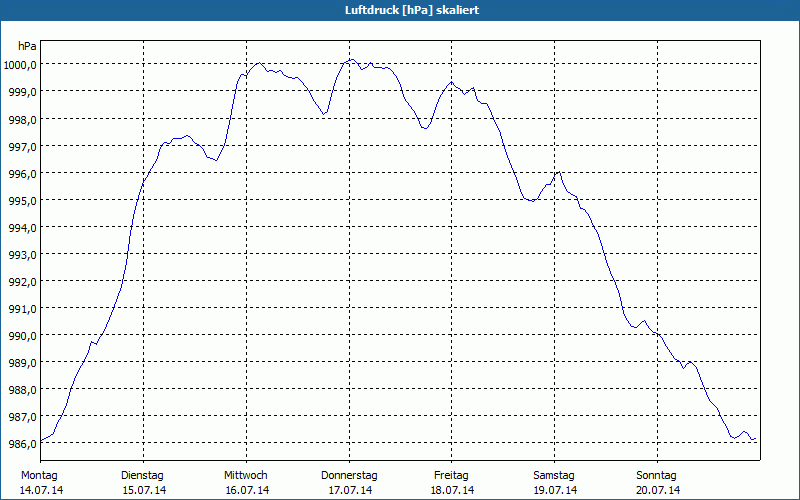Click the 20.07.14 date label
800x500 pixels.
[659, 490]
